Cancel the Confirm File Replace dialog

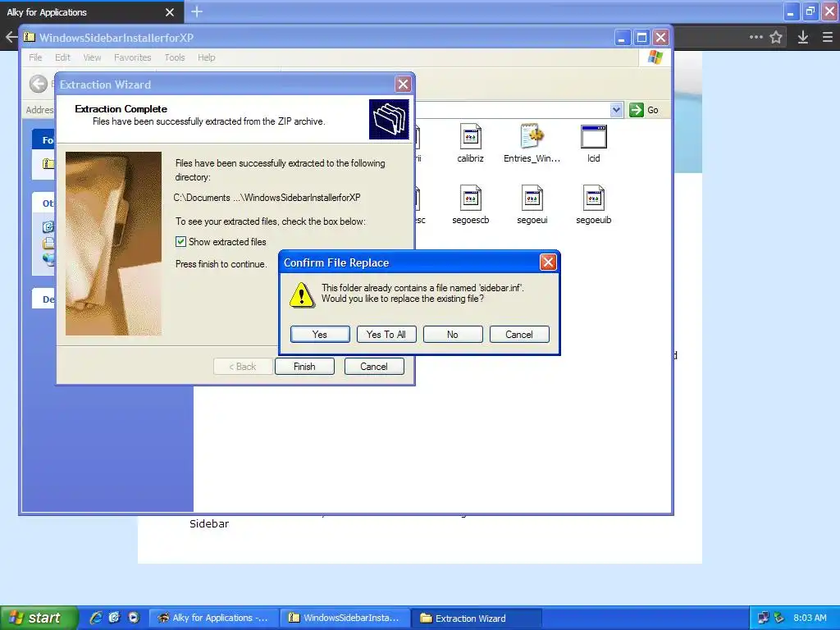pyautogui.click(x=519, y=335)
